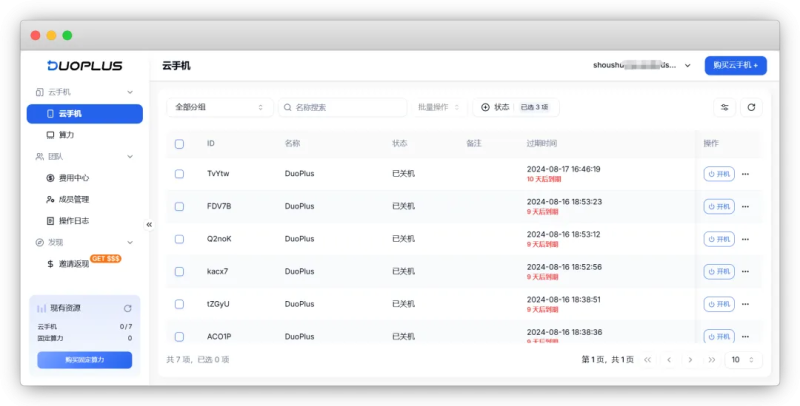Click the 状态 column header

coord(399,143)
